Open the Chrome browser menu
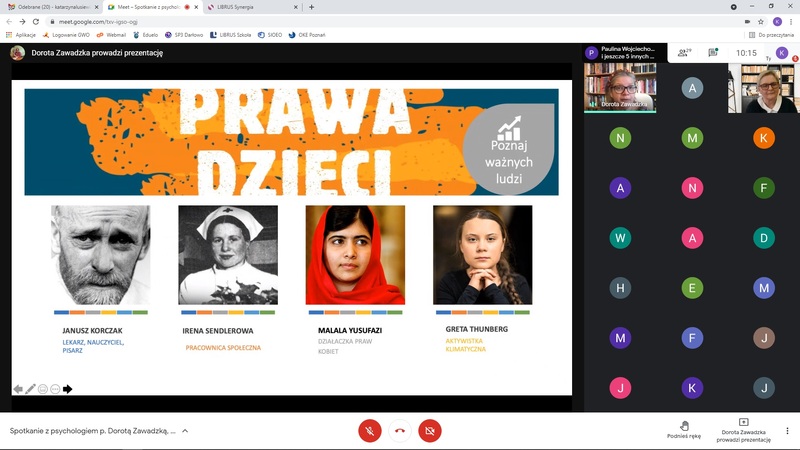800x450 pixels. click(x=790, y=21)
